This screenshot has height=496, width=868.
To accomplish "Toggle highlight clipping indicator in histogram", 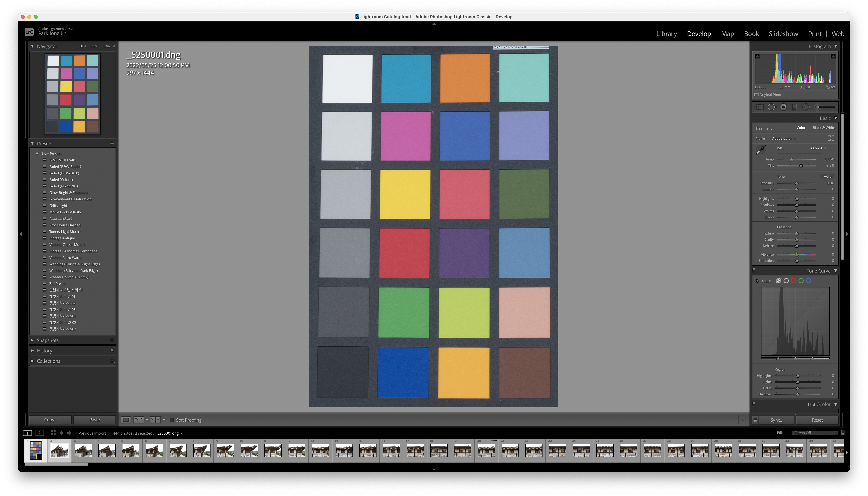I will click(x=833, y=56).
